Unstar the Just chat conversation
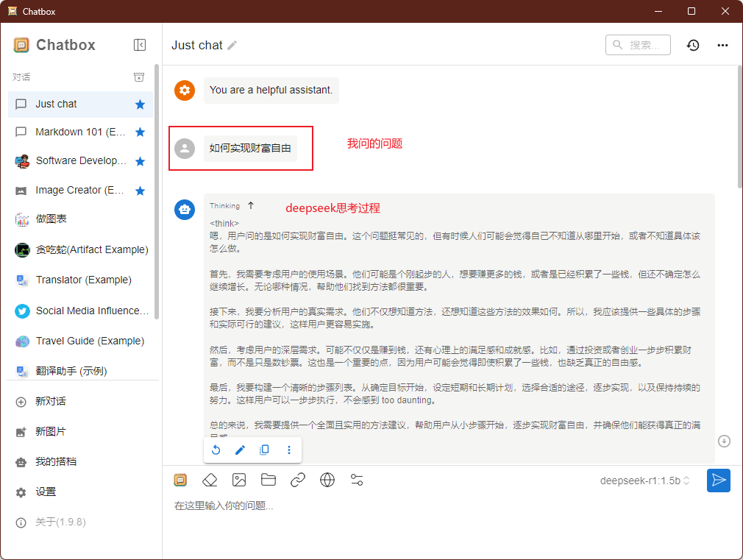The image size is (743, 560). (x=140, y=104)
